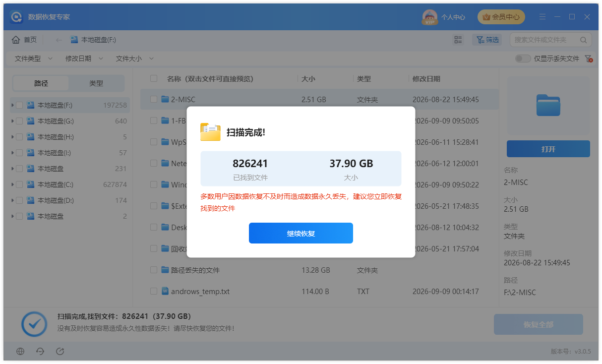Open the 文件类型 dropdown
This screenshot has height=364, width=602.
point(33,59)
